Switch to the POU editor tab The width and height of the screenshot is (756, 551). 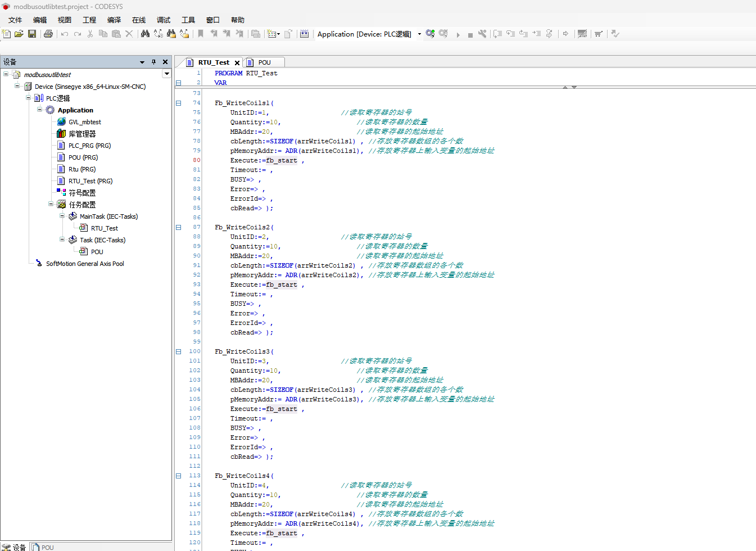pos(264,62)
